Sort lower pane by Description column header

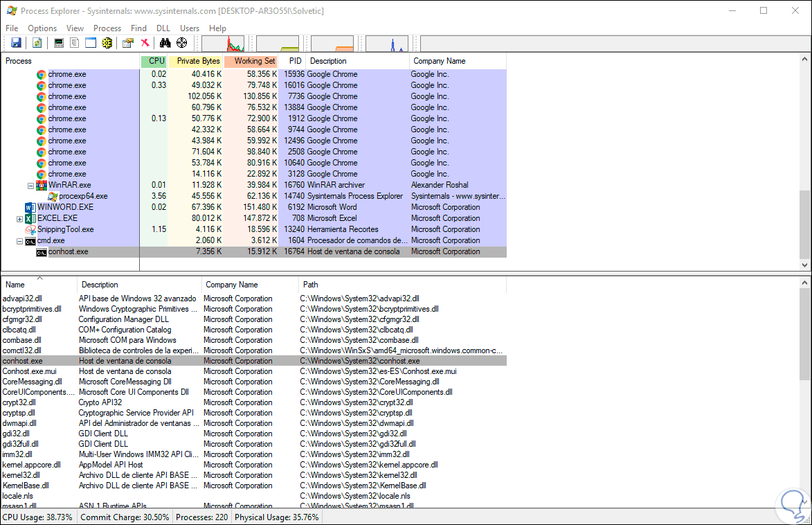(x=139, y=285)
